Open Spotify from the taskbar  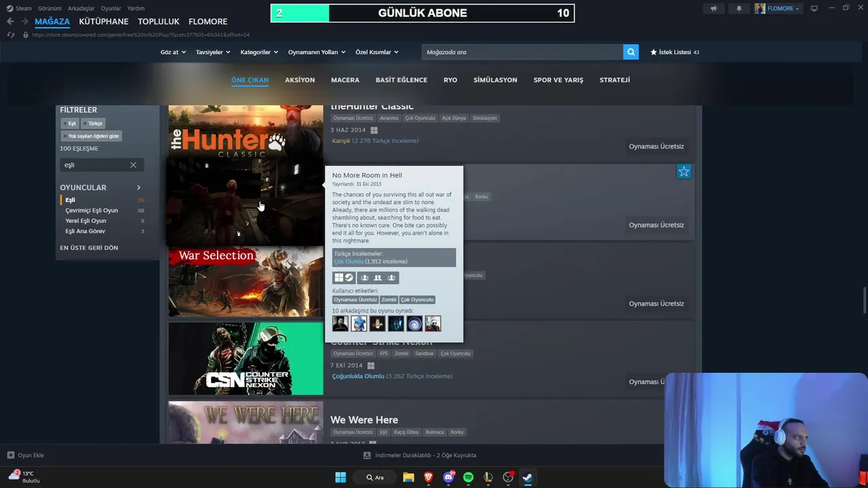pos(468,477)
